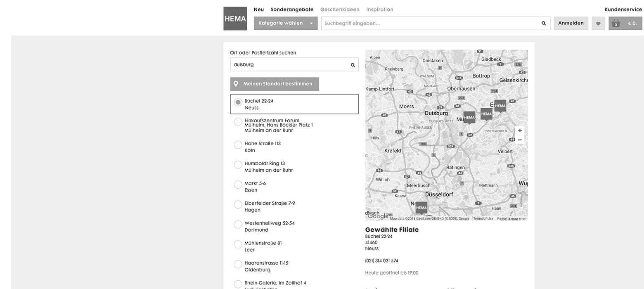Click the HEMA map marker near Mülheim

pos(469,118)
